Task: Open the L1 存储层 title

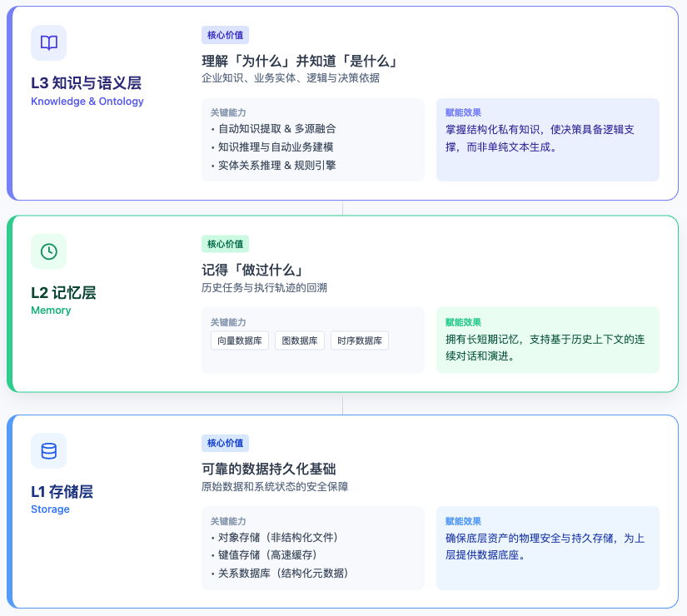Action: (62, 491)
